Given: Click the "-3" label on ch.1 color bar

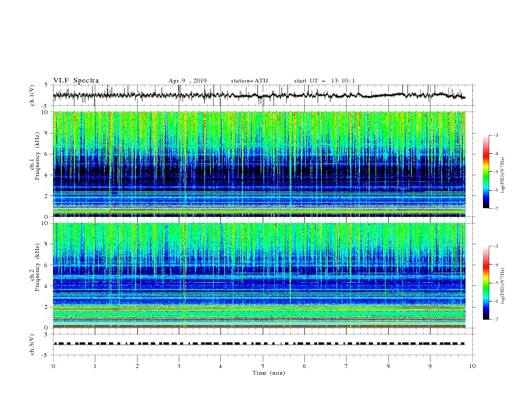Looking at the screenshot, I should click(495, 135).
